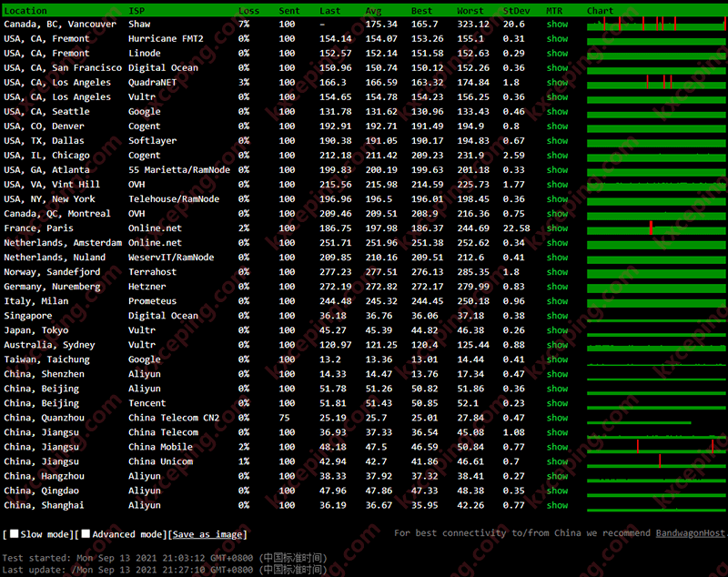Viewport: 728px width, 577px height.
Task: Show MTR for Montreal OVH row
Action: coord(557,214)
